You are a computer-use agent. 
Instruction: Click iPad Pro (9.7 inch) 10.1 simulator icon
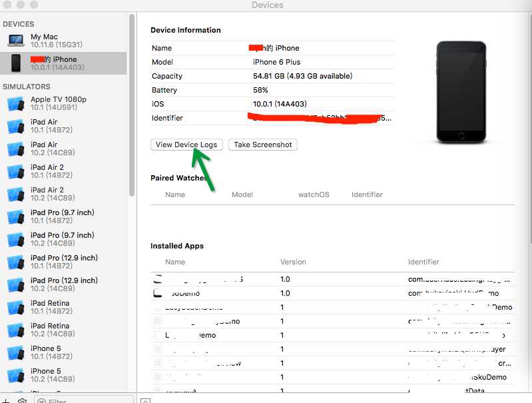15,217
